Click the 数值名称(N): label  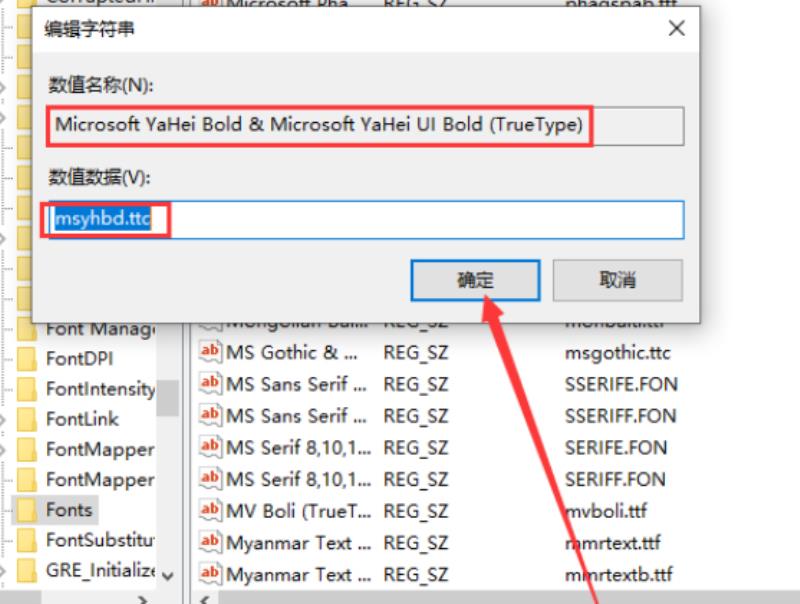click(x=101, y=85)
